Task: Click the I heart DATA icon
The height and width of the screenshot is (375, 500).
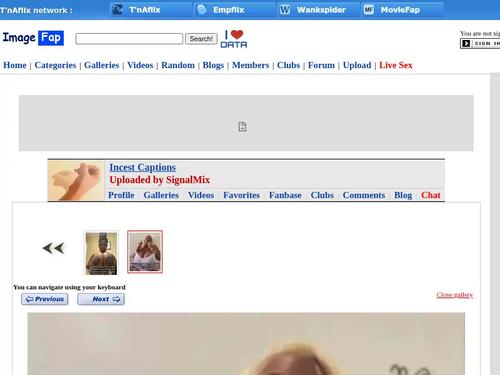Action: click(234, 39)
